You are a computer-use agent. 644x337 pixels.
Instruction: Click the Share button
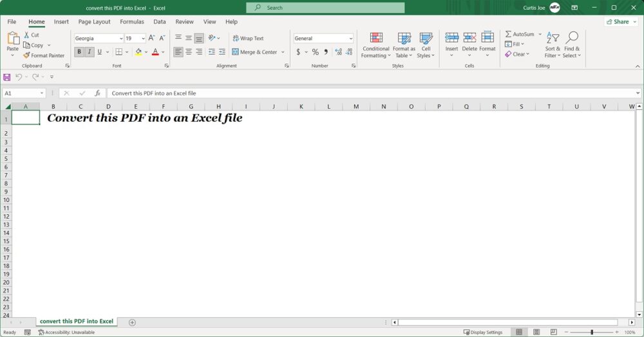pyautogui.click(x=617, y=22)
